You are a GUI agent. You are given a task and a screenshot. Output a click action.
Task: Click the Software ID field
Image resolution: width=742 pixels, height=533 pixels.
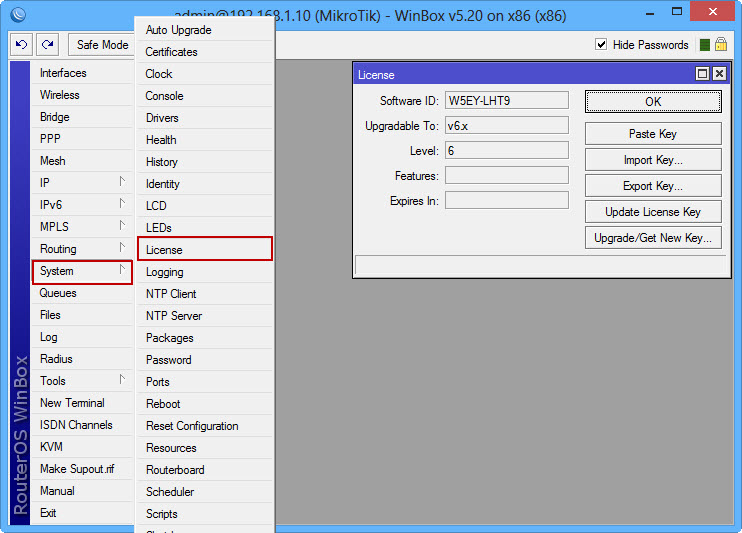click(506, 101)
